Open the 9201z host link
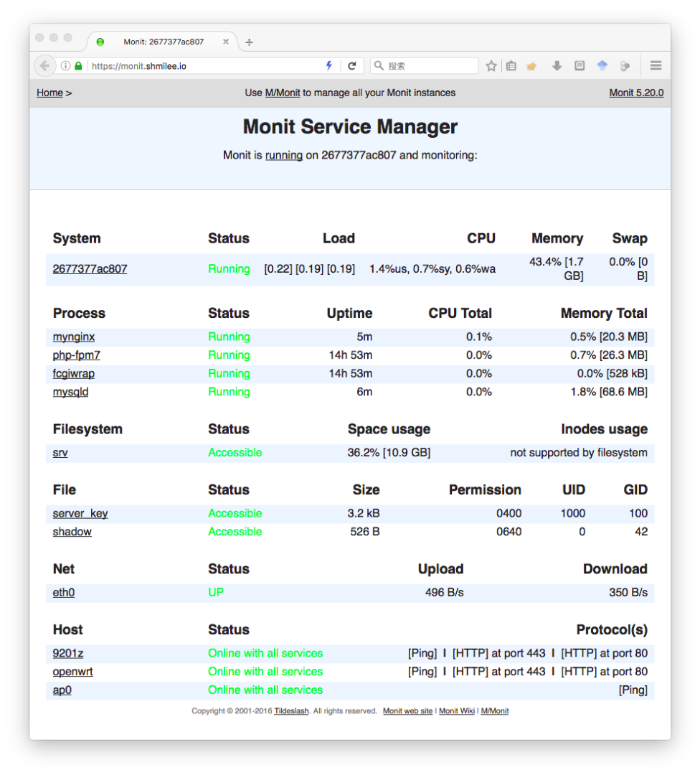Image resolution: width=700 pixels, height=775 pixels. click(67, 654)
